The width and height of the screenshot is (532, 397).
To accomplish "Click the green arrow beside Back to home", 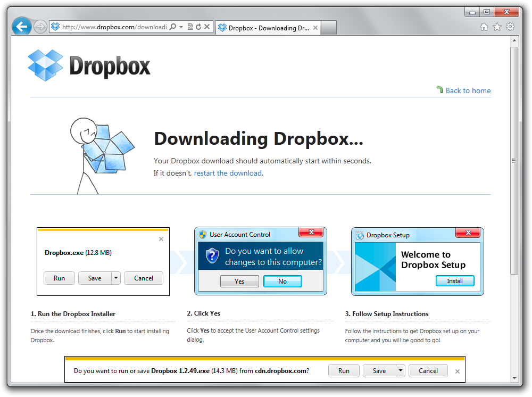I will 440,89.
